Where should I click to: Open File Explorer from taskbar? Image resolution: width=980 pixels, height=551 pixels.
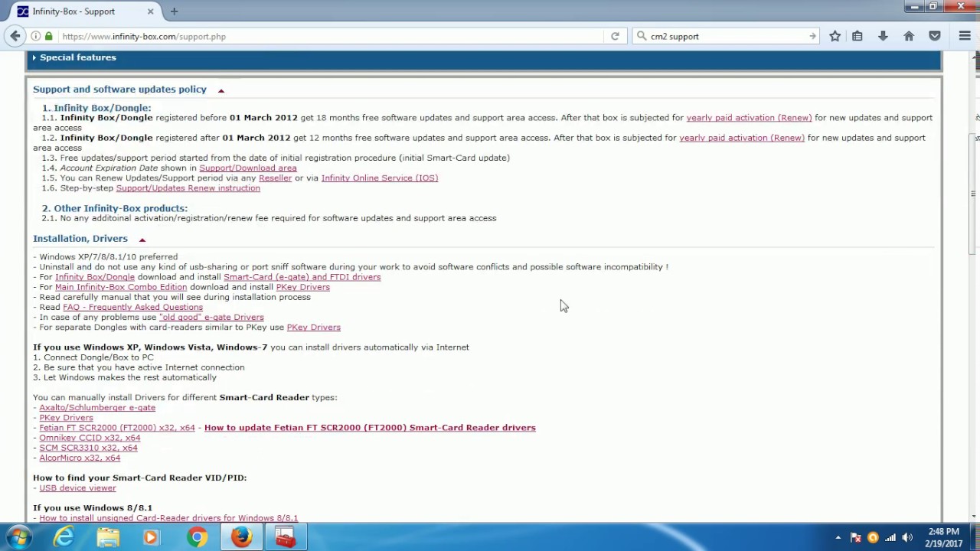pyautogui.click(x=108, y=537)
